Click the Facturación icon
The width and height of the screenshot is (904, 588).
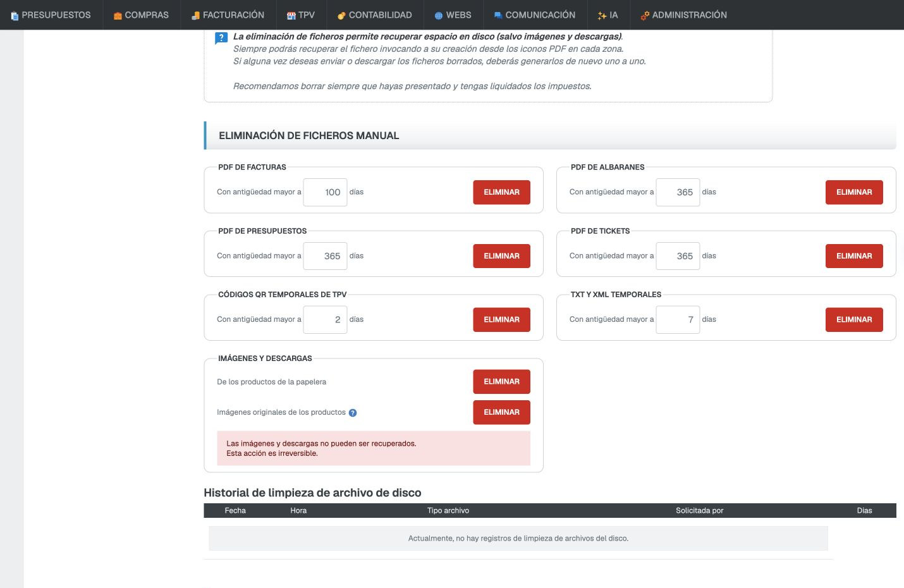tap(196, 16)
